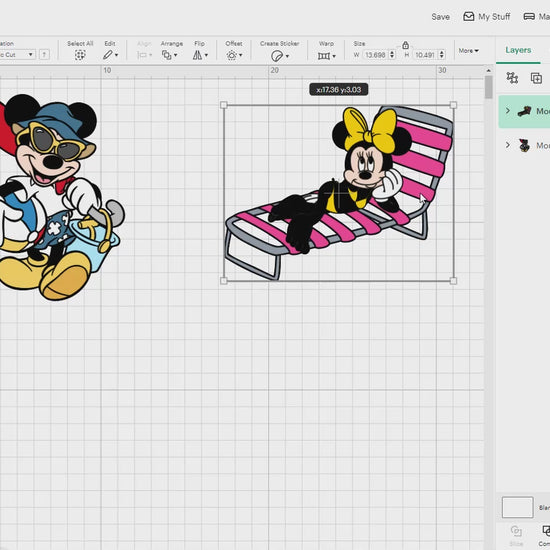Expand the Edit dropdown arrow
550x550 pixels.
coord(116,55)
